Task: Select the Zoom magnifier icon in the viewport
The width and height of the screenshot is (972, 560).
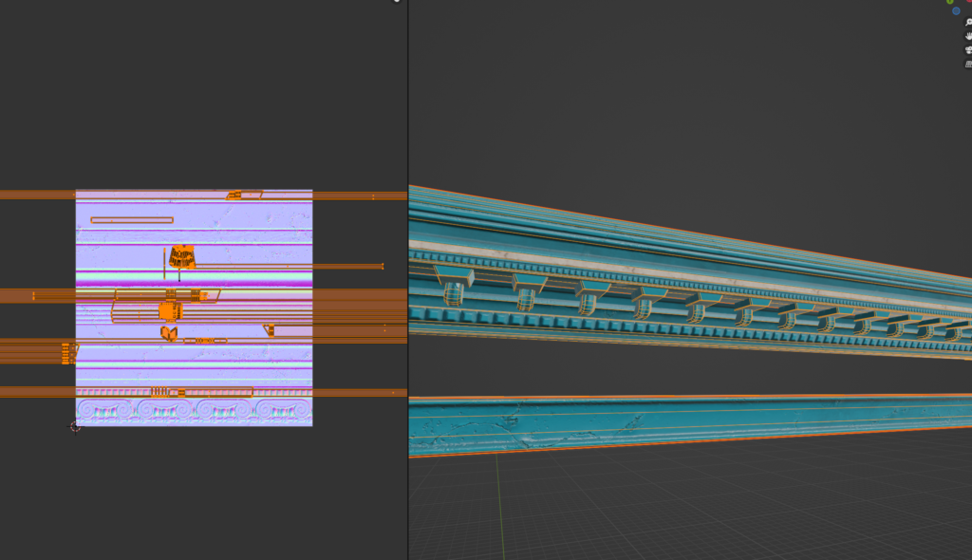Action: point(968,23)
